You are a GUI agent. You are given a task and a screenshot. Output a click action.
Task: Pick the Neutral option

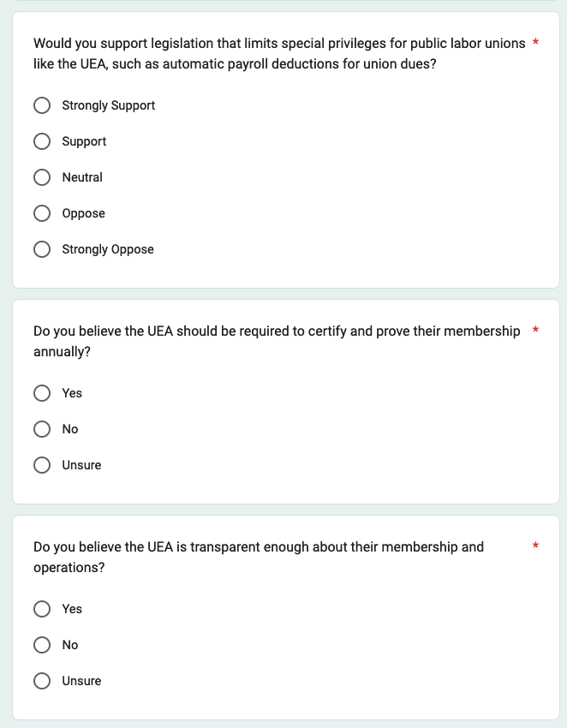click(42, 177)
